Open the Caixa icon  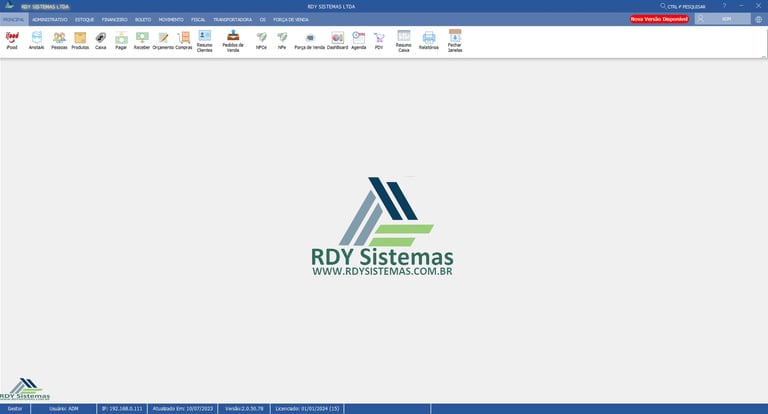pos(100,40)
